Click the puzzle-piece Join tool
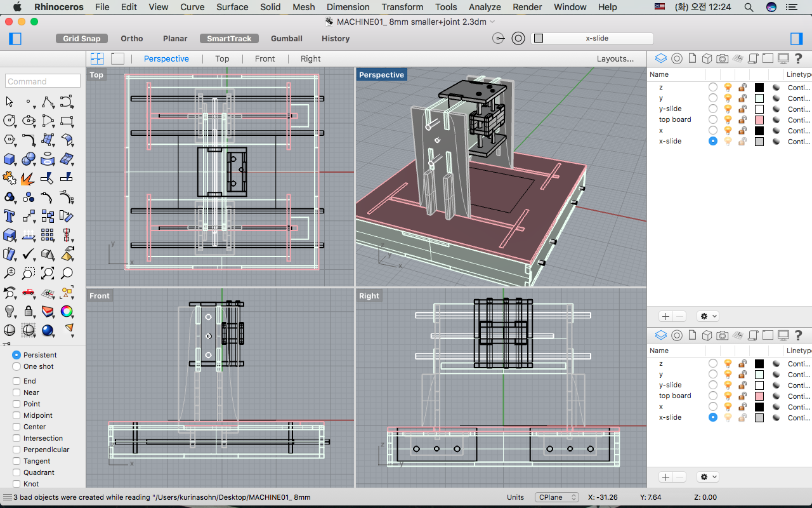Screen dimensions: 812x508 click(x=10, y=178)
